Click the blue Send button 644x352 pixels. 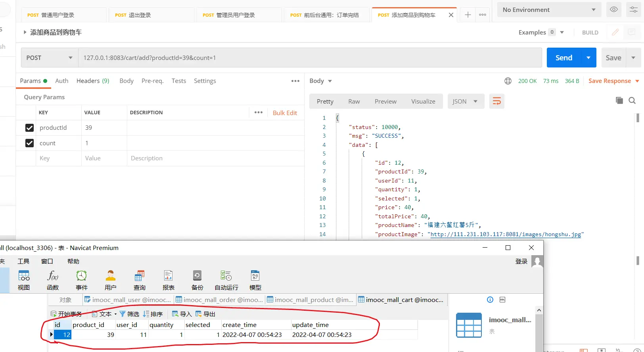(x=563, y=58)
